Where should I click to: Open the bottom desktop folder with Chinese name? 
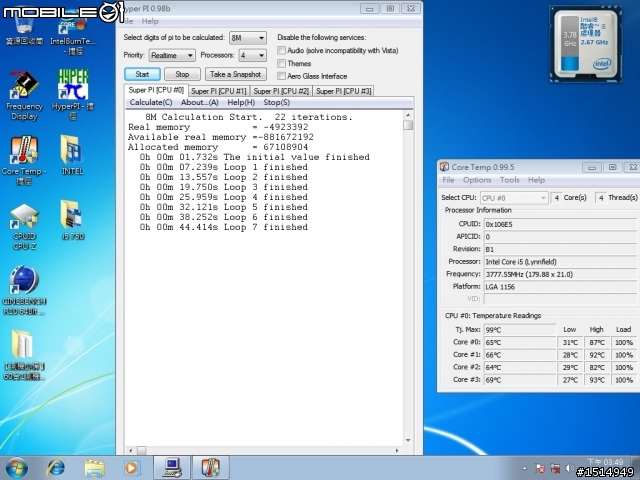[x=24, y=355]
